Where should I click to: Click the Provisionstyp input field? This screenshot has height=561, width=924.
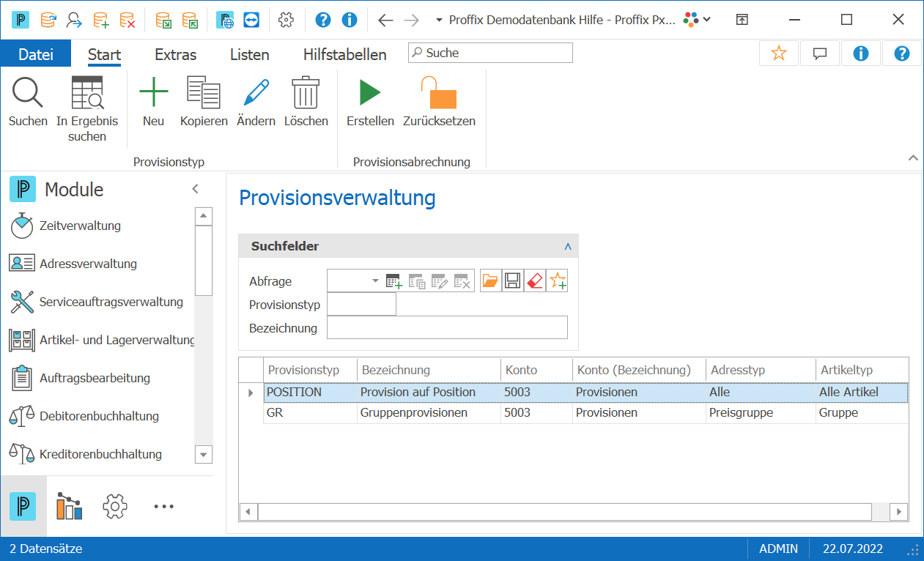point(361,304)
